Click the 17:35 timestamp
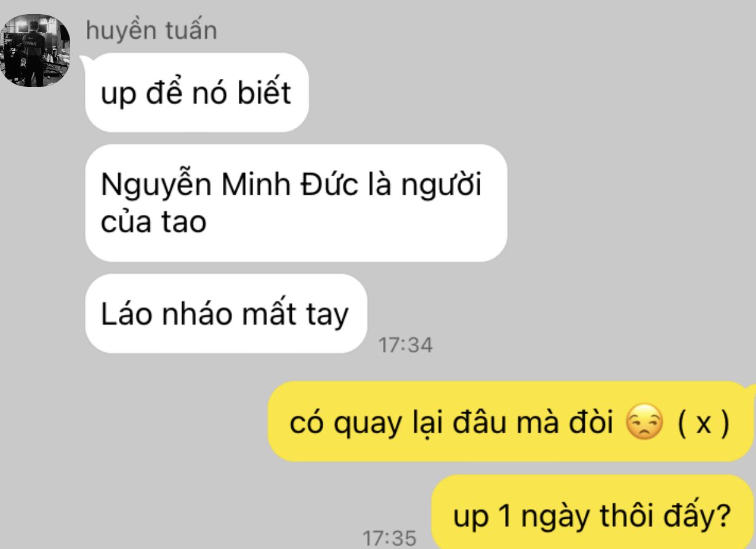 point(389,539)
